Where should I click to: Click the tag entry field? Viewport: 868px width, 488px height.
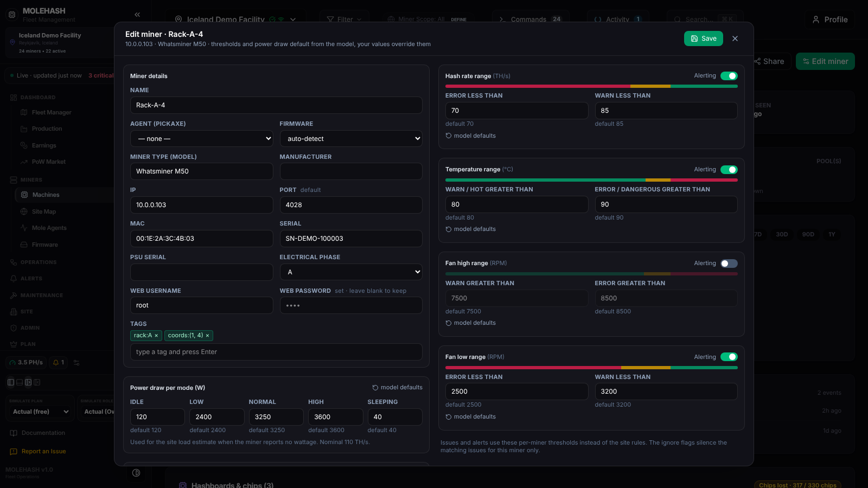tap(276, 352)
